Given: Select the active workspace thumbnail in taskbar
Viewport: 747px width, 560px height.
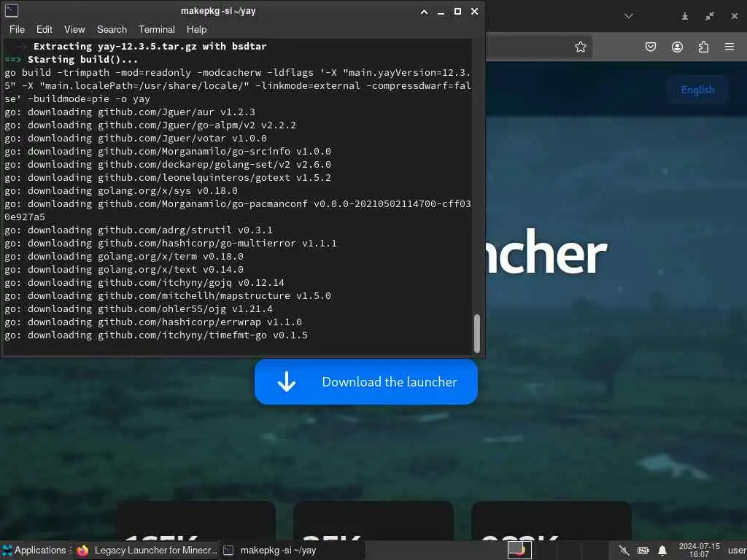Looking at the screenshot, I should (x=519, y=550).
